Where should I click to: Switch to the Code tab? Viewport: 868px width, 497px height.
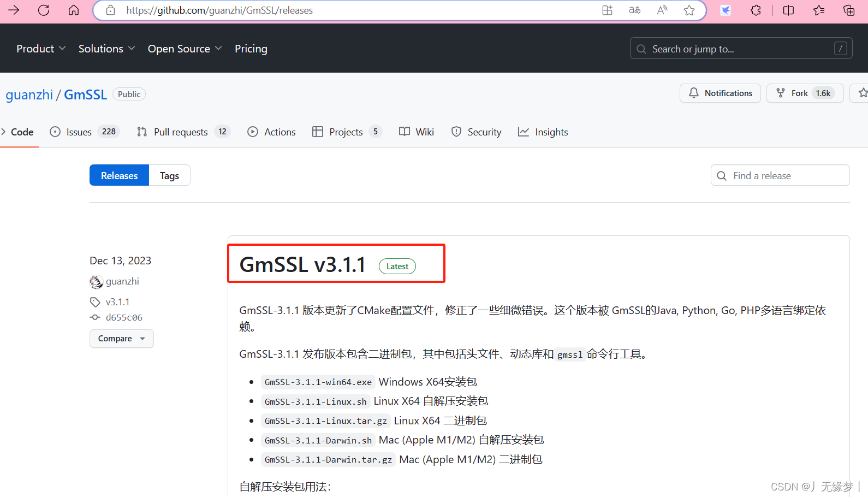tap(22, 132)
